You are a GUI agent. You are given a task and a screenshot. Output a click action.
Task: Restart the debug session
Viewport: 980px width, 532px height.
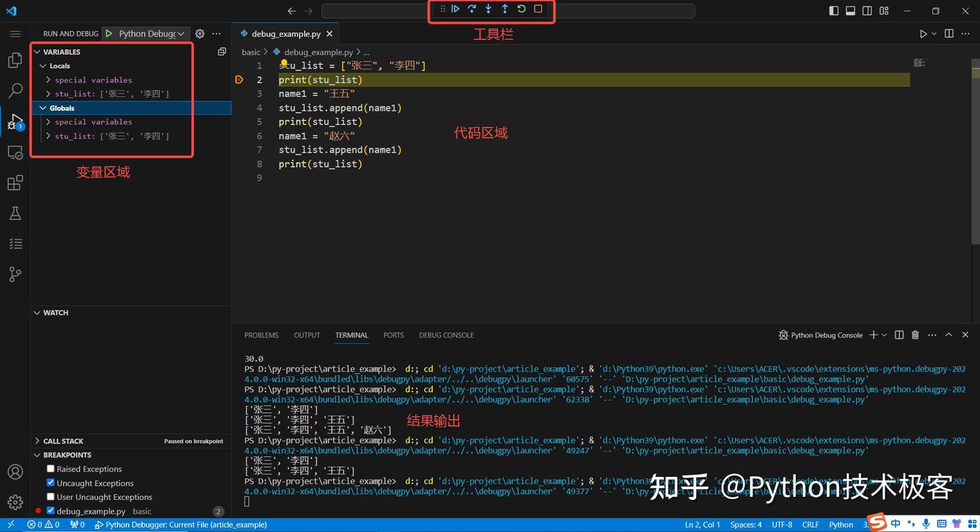point(521,10)
